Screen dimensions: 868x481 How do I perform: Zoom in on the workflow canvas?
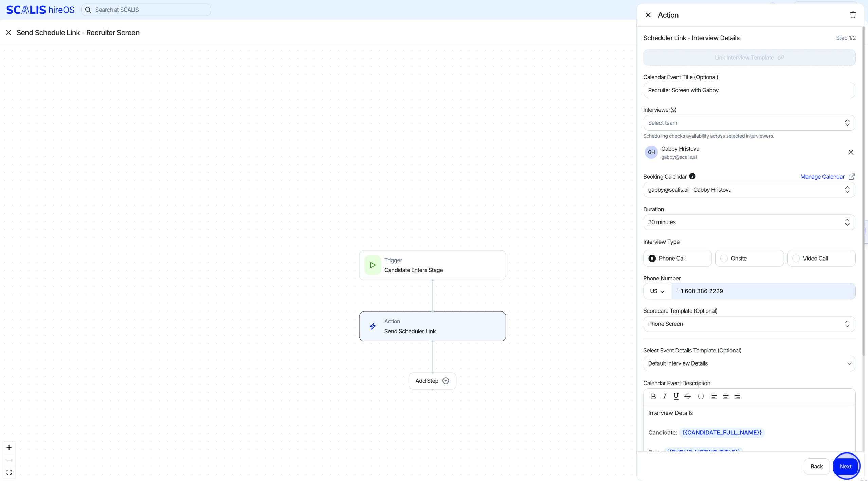[9, 448]
